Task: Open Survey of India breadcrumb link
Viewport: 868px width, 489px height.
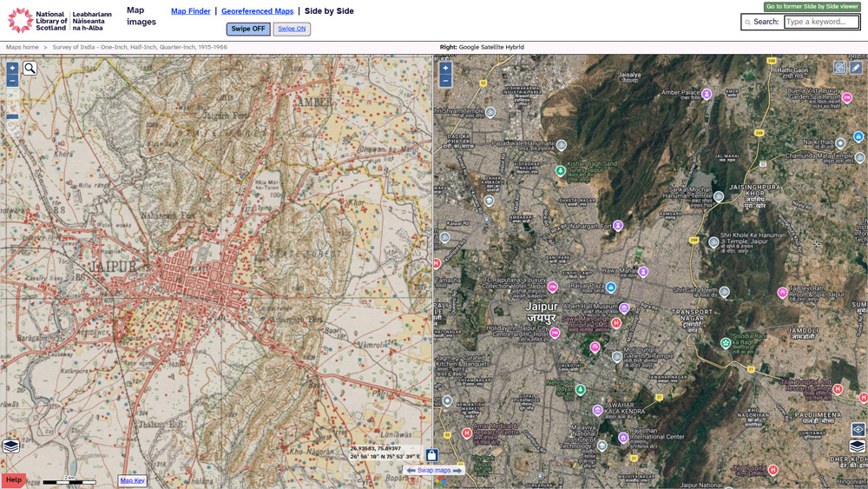Action: click(140, 47)
